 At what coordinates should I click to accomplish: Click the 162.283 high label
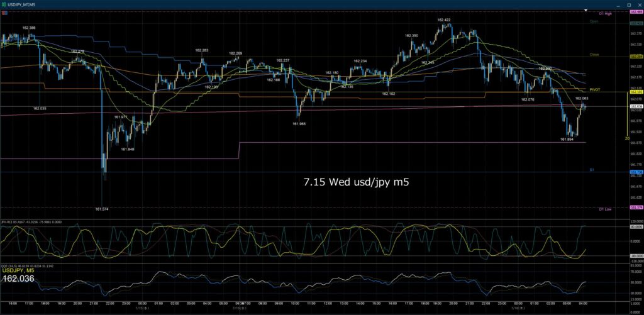point(202,50)
